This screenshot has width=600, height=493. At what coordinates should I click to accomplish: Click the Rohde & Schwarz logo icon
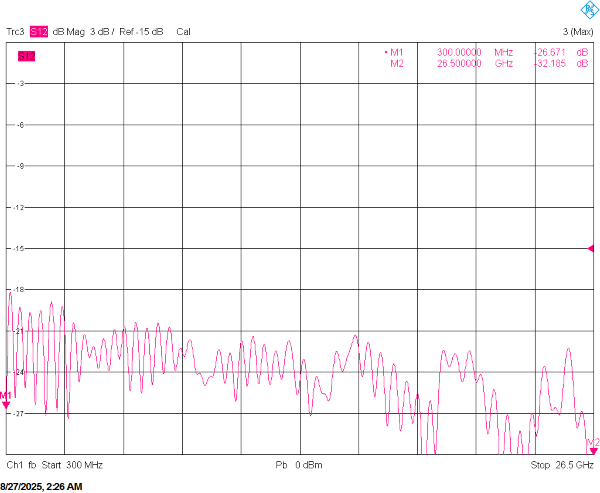coord(582,10)
